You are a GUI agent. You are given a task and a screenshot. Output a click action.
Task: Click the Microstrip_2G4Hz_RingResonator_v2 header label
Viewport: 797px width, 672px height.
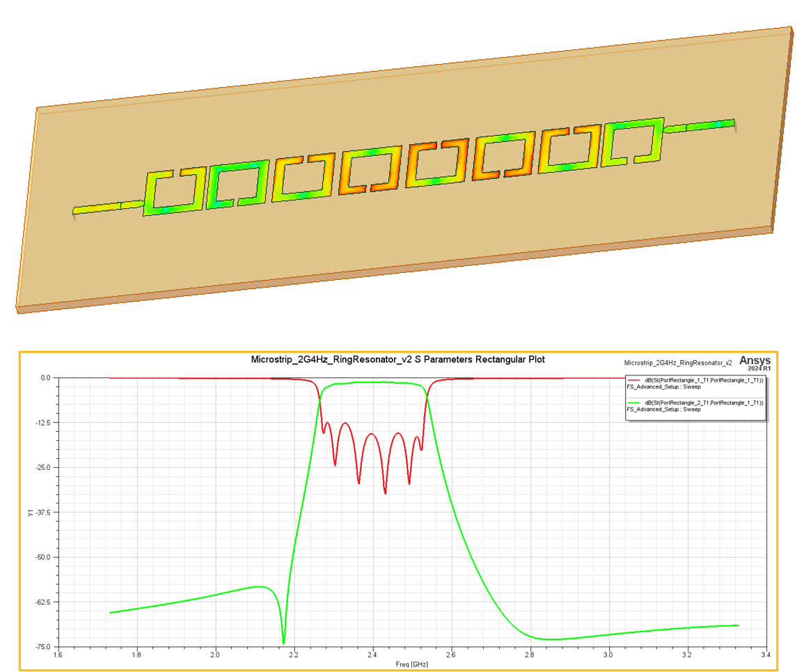(x=679, y=362)
